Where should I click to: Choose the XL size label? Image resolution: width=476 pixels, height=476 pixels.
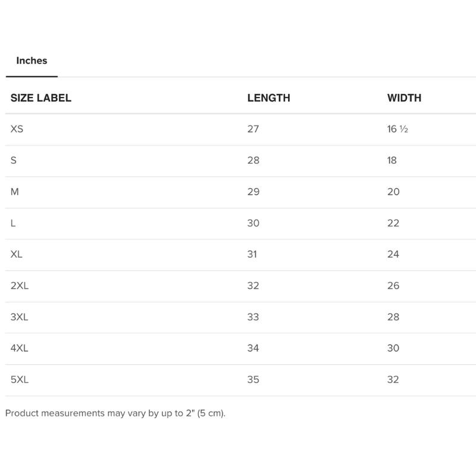pyautogui.click(x=17, y=255)
